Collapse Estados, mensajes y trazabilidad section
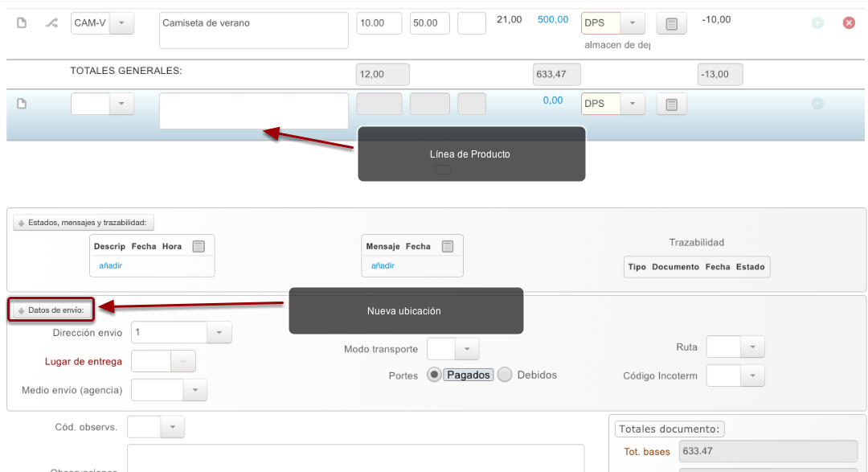 pyautogui.click(x=84, y=223)
